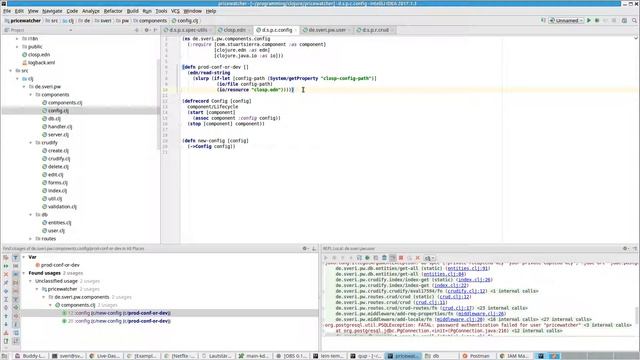Image resolution: width=640 pixels, height=360 pixels.
Task: Click the prod-conf-or-dev var entry
Action: tap(60, 265)
